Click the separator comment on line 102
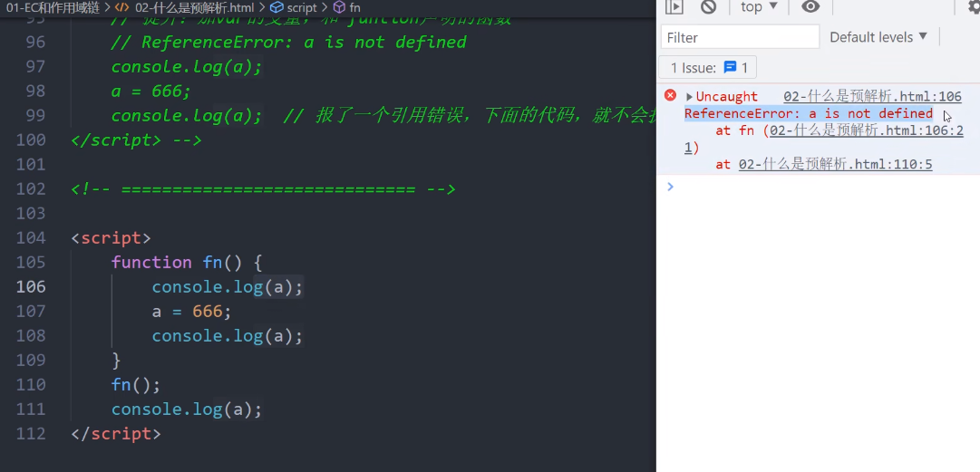The width and height of the screenshot is (980, 472). 263,188
